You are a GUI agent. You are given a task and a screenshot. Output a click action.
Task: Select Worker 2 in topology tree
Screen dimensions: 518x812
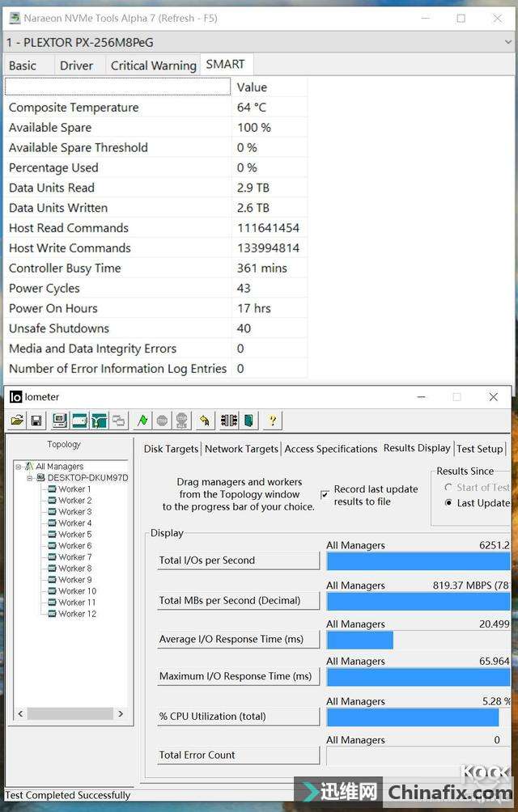tap(74, 501)
